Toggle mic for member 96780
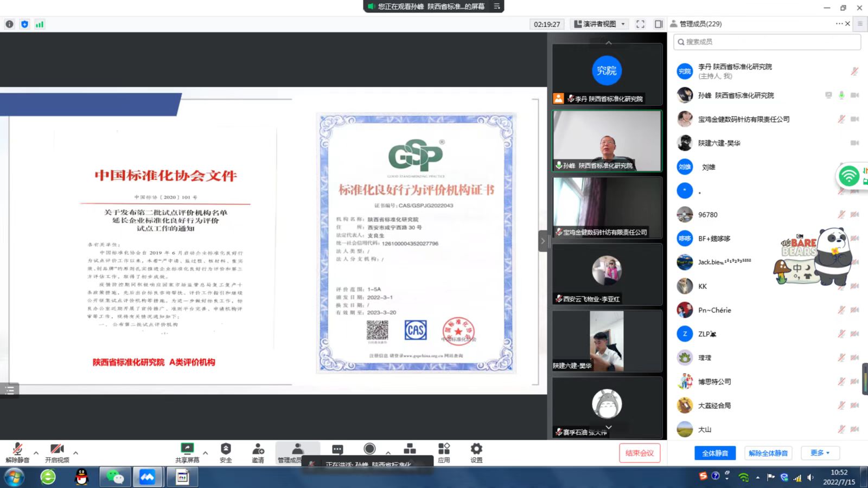 point(841,215)
